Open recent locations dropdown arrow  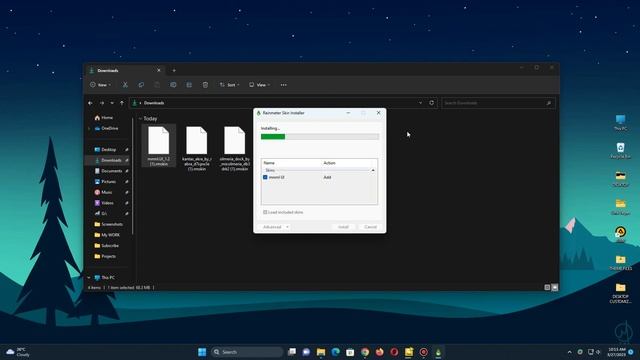point(112,103)
